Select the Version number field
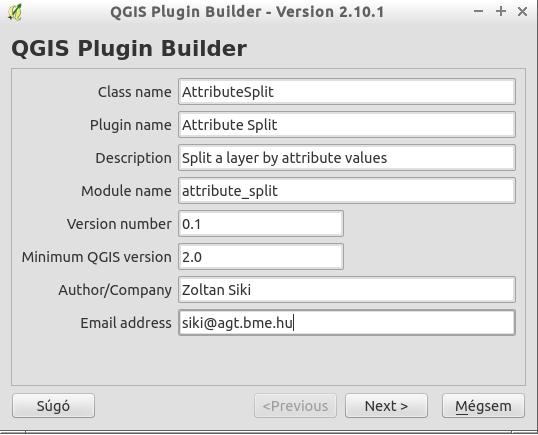This screenshot has height=435, width=538. (261, 224)
